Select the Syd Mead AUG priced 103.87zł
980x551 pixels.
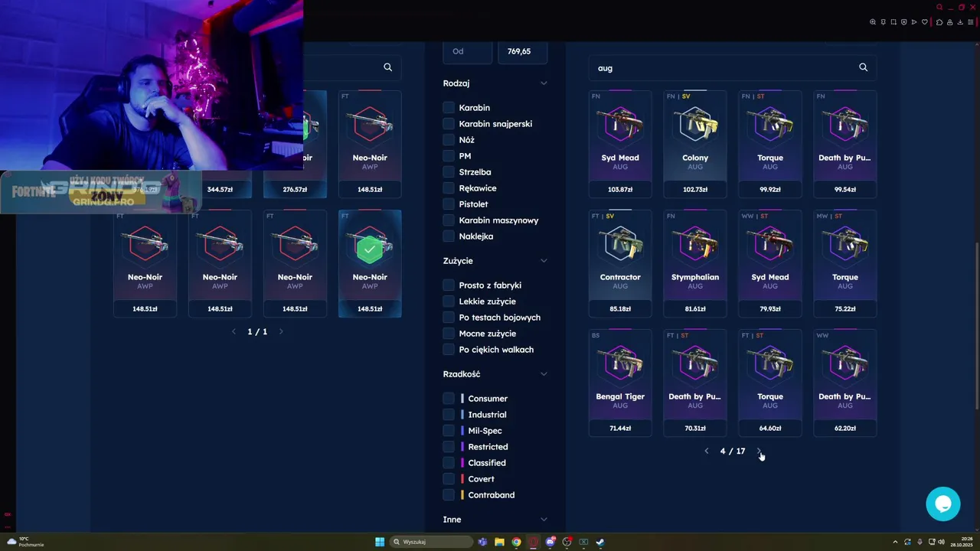(620, 144)
